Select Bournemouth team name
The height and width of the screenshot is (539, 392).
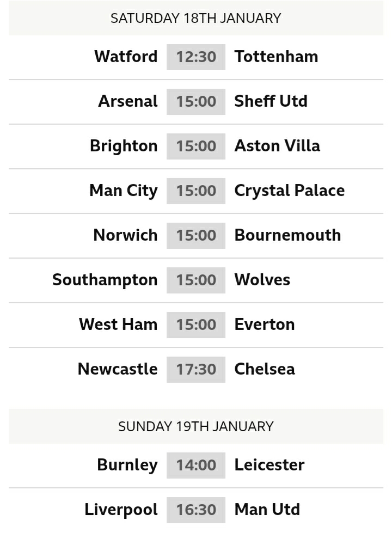287,235
